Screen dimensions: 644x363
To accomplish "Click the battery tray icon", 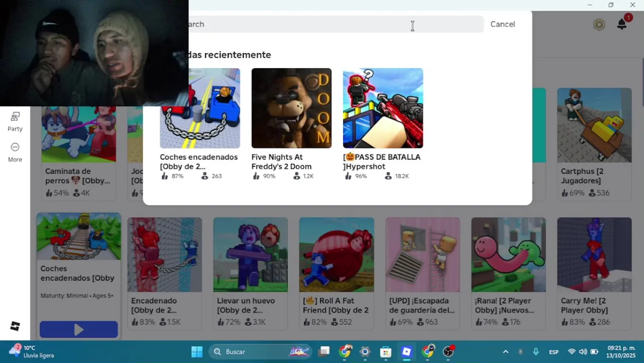I will pyautogui.click(x=594, y=352).
